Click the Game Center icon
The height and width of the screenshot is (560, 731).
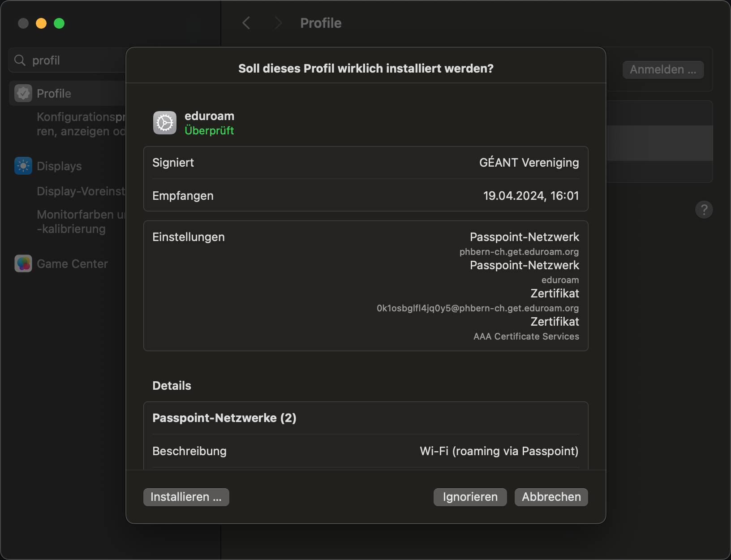coord(23,263)
